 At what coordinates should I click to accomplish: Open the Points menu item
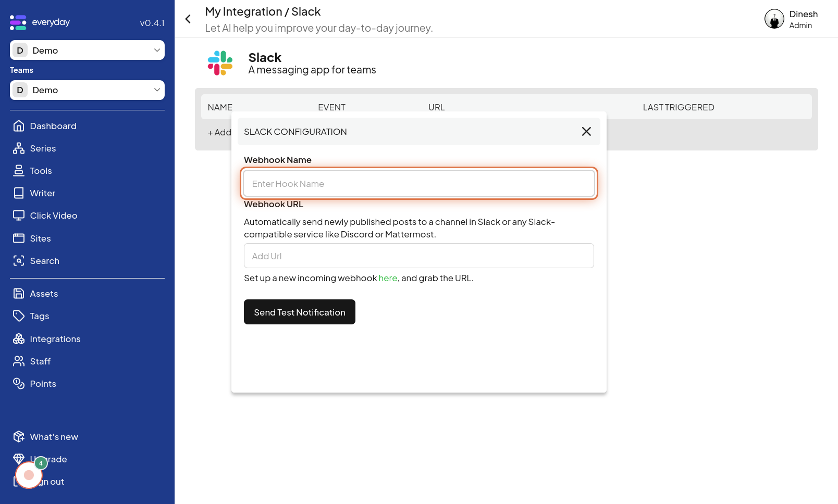click(x=43, y=384)
